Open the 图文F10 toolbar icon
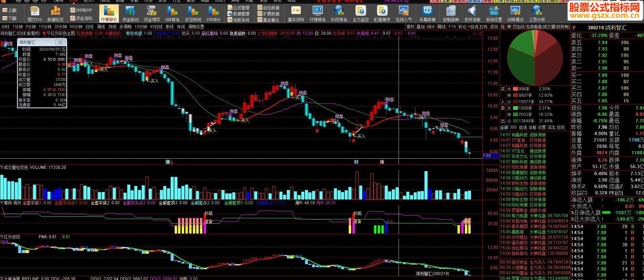This screenshot has height=280, width=644. 35,14
